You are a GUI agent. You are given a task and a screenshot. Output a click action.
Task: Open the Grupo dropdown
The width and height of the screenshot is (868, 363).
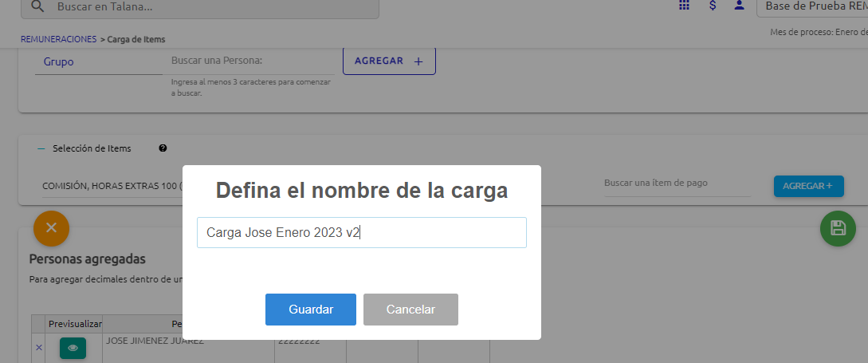pos(98,61)
